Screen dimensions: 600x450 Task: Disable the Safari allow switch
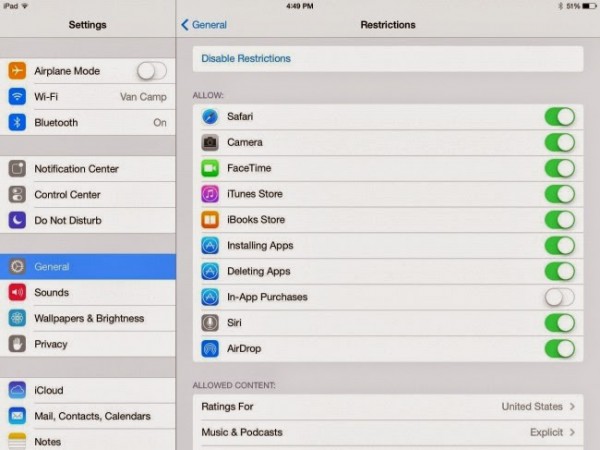(x=560, y=117)
